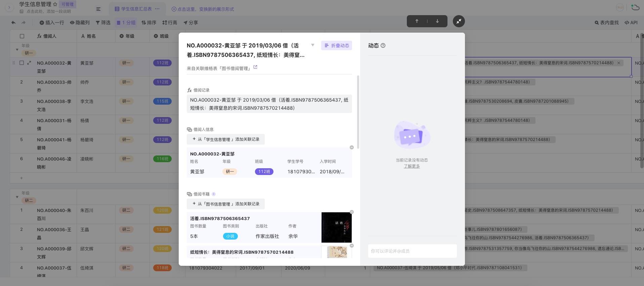The image size is (644, 286).
Task: Open the 筛选 filter menu
Action: tap(103, 23)
